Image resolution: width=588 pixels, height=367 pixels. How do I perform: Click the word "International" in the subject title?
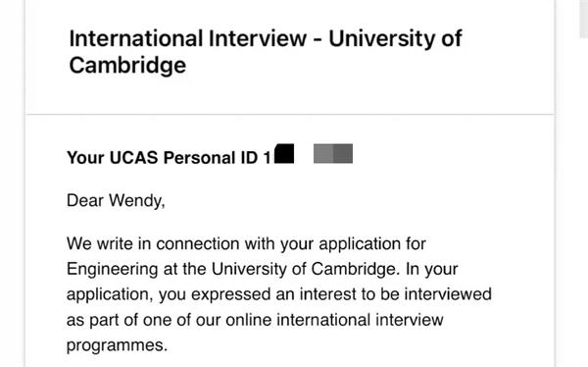[136, 38]
